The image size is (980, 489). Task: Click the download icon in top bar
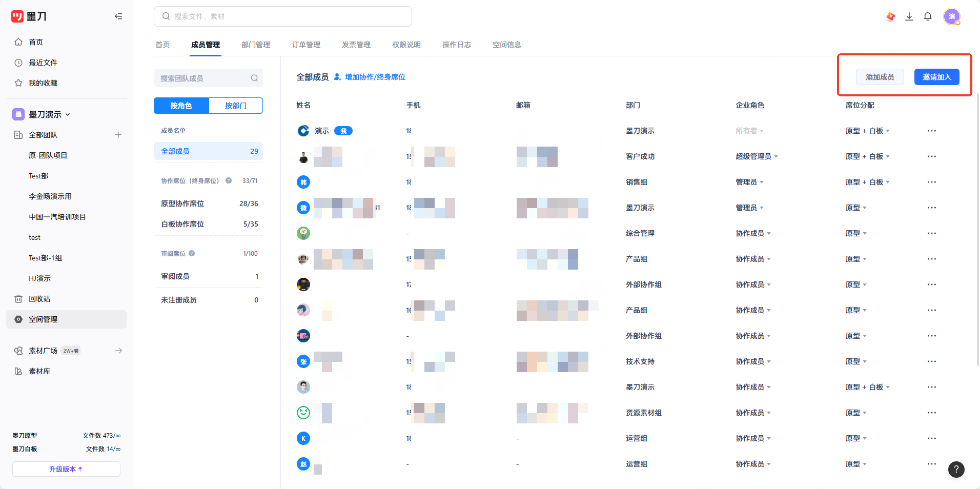[x=909, y=16]
